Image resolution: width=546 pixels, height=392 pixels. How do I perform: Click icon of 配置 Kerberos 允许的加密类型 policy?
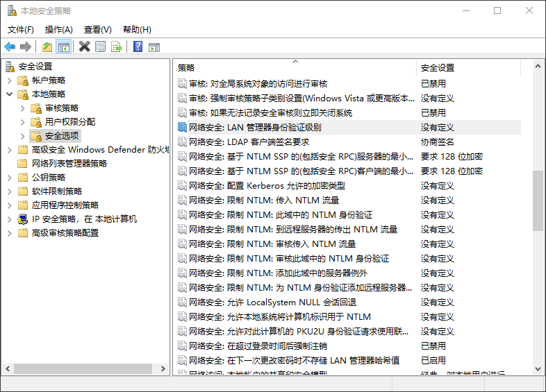coord(182,186)
